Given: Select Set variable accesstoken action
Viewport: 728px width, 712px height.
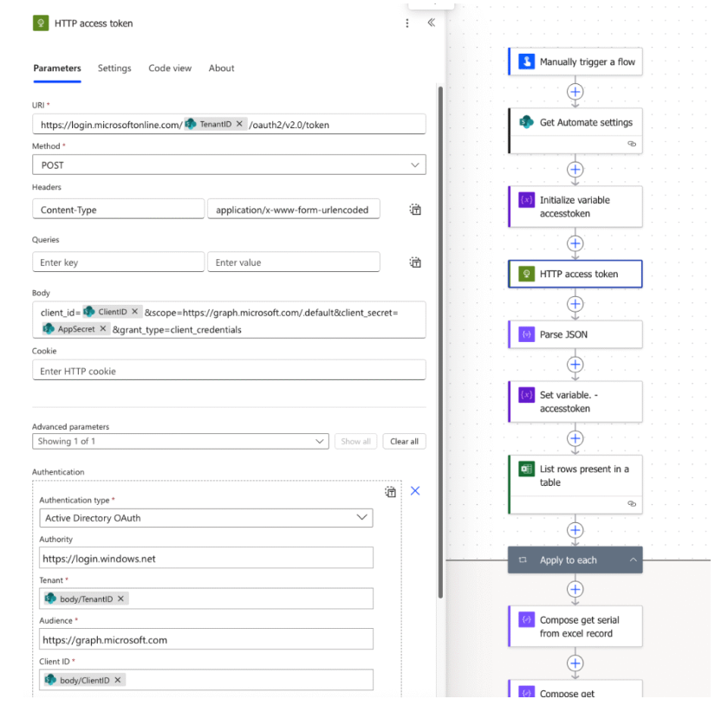Looking at the screenshot, I should pyautogui.click(x=575, y=402).
